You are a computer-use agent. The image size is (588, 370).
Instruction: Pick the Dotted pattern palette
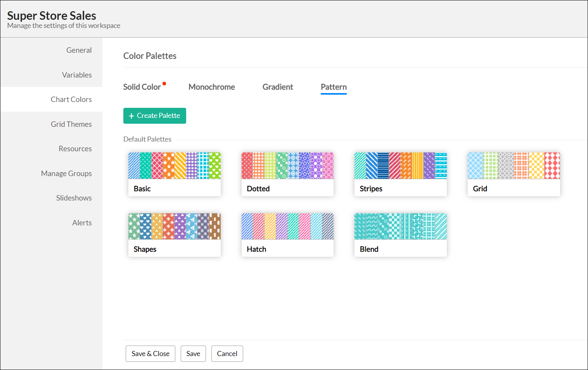pos(287,174)
